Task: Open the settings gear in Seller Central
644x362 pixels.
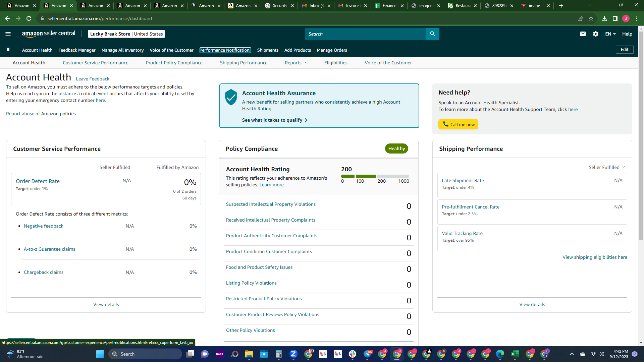Action: [x=596, y=34]
